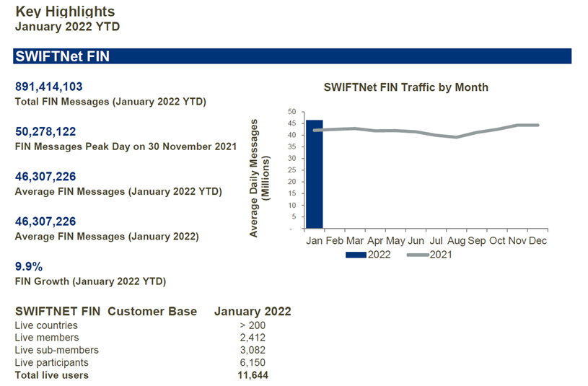The width and height of the screenshot is (588, 386).
Task: Click the Live members row label
Action: coord(47,338)
